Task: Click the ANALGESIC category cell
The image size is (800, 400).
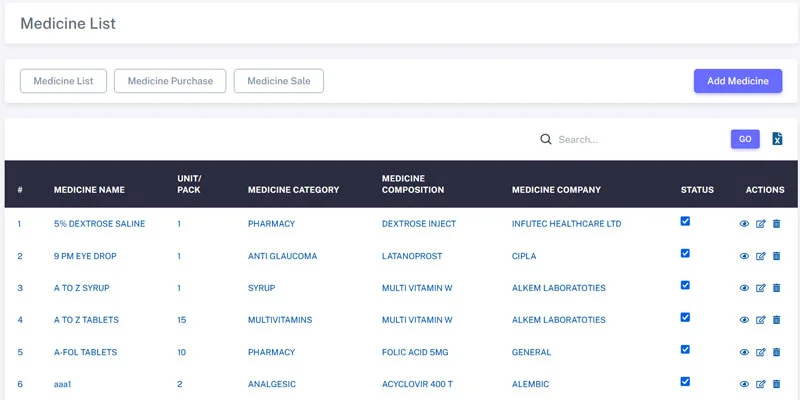Action: [x=272, y=384]
